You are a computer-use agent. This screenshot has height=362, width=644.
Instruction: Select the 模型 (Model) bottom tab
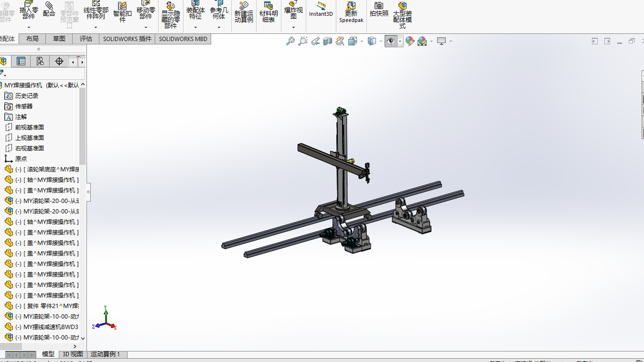click(x=48, y=354)
